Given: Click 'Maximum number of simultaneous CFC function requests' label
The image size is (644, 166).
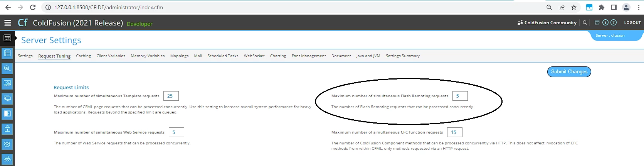Looking at the screenshot, I should (387, 132).
